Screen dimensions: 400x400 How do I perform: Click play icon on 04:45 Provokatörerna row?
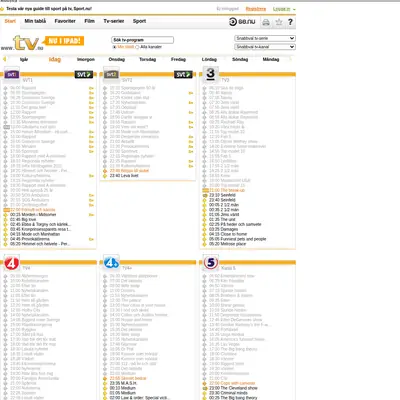point(91,239)
